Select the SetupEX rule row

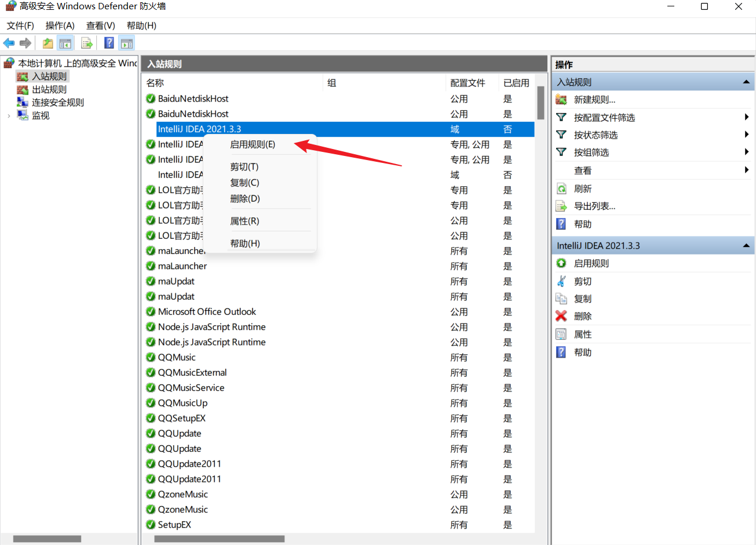[x=339, y=525]
